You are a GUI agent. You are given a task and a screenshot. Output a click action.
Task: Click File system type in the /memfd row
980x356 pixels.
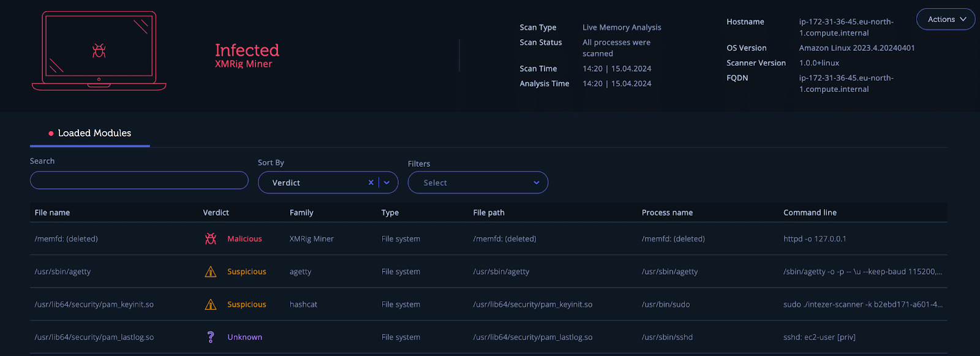(401, 239)
